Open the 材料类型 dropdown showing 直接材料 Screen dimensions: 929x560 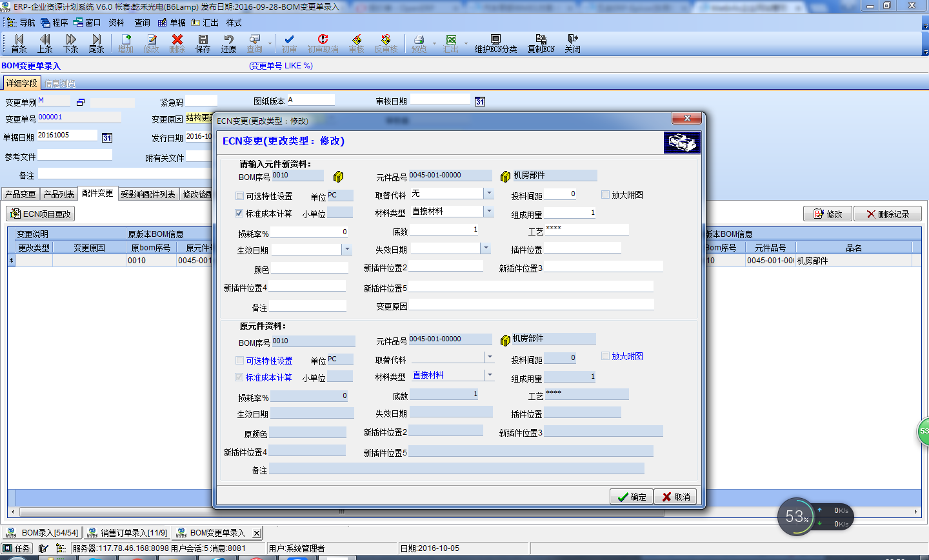(x=489, y=212)
